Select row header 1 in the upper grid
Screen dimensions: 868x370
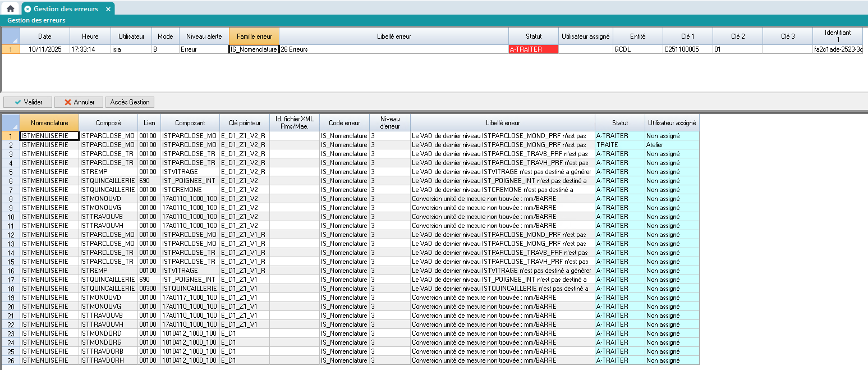click(10, 49)
